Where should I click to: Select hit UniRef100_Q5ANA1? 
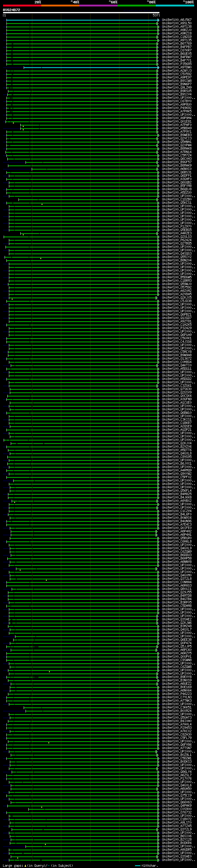tap(177, 142)
